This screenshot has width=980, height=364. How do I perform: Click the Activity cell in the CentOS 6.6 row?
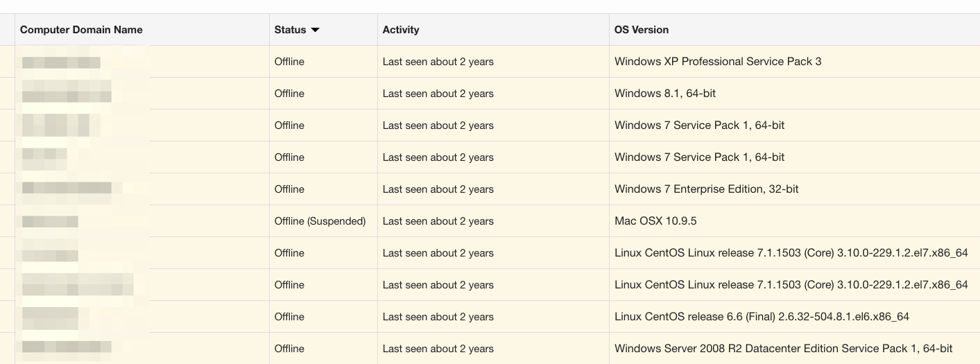coord(438,317)
